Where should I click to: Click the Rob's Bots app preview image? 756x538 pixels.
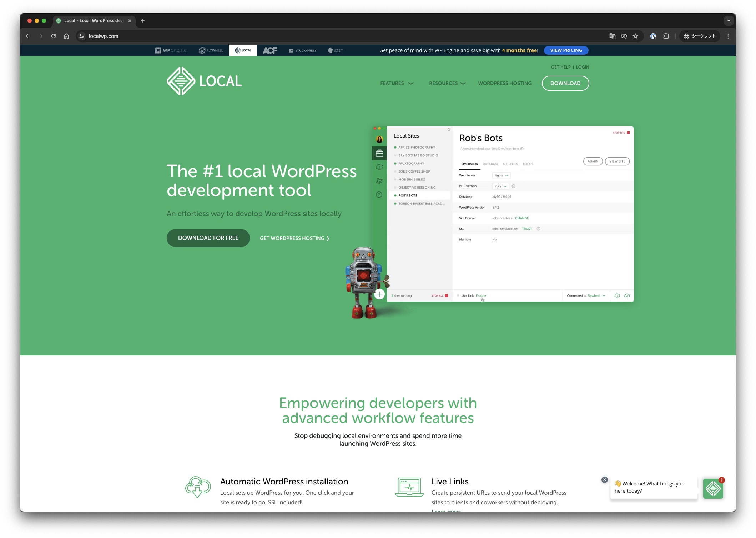(x=503, y=214)
